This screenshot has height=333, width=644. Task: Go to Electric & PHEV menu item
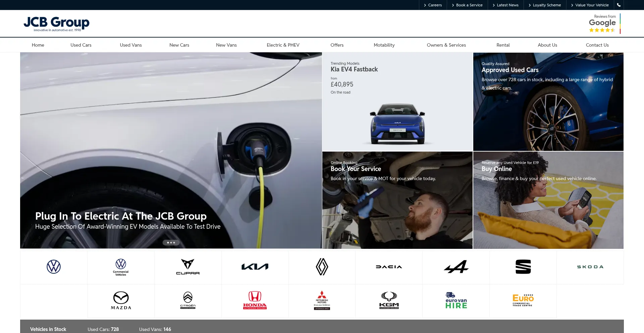pyautogui.click(x=283, y=45)
